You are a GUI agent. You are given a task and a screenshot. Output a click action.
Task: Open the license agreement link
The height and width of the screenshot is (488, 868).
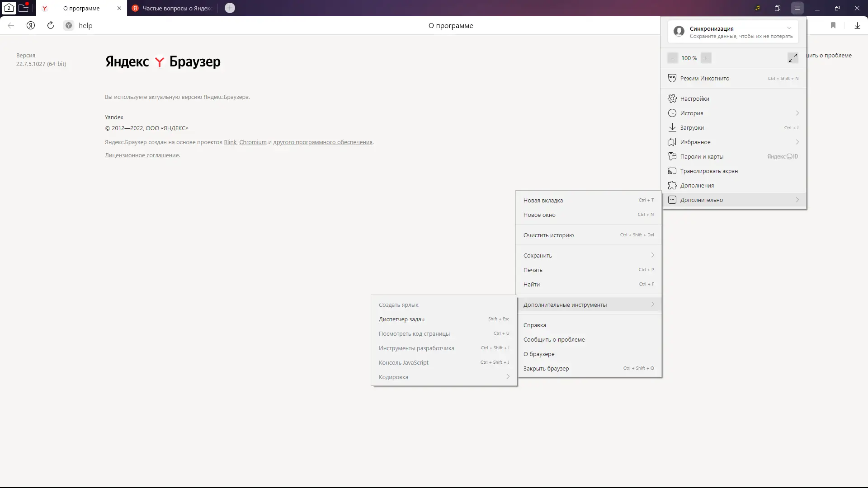click(142, 155)
